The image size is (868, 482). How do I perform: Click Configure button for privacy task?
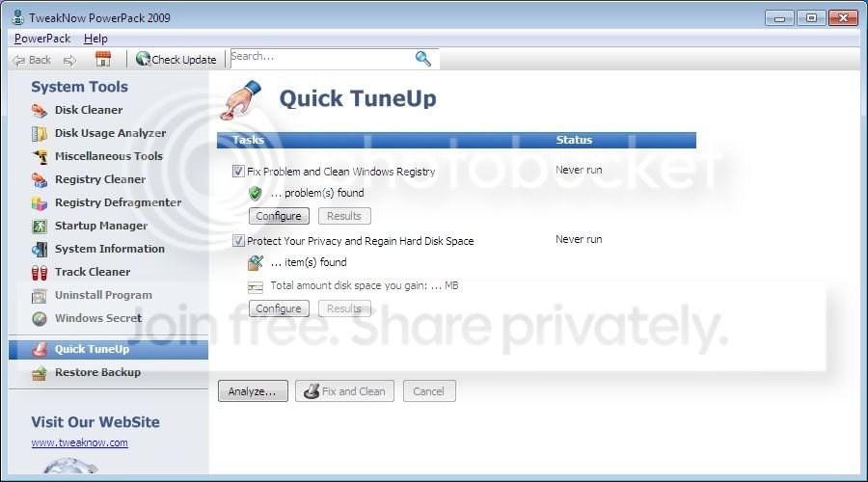click(x=279, y=308)
